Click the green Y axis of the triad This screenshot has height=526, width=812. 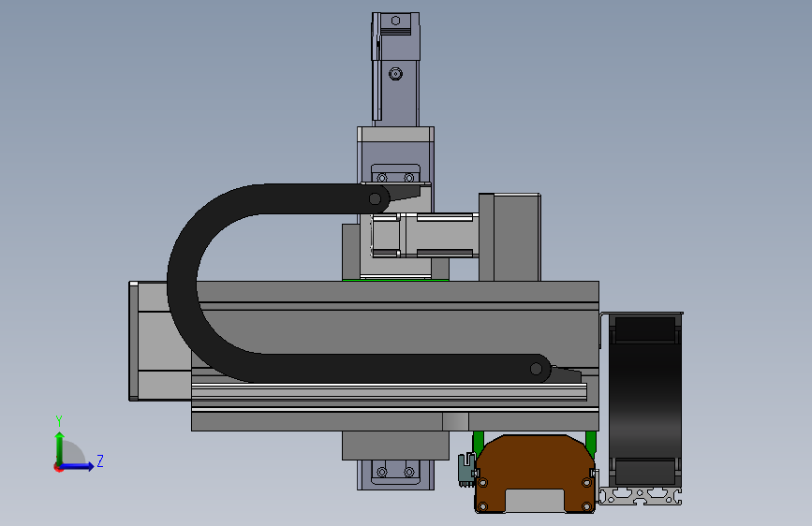pos(60,447)
